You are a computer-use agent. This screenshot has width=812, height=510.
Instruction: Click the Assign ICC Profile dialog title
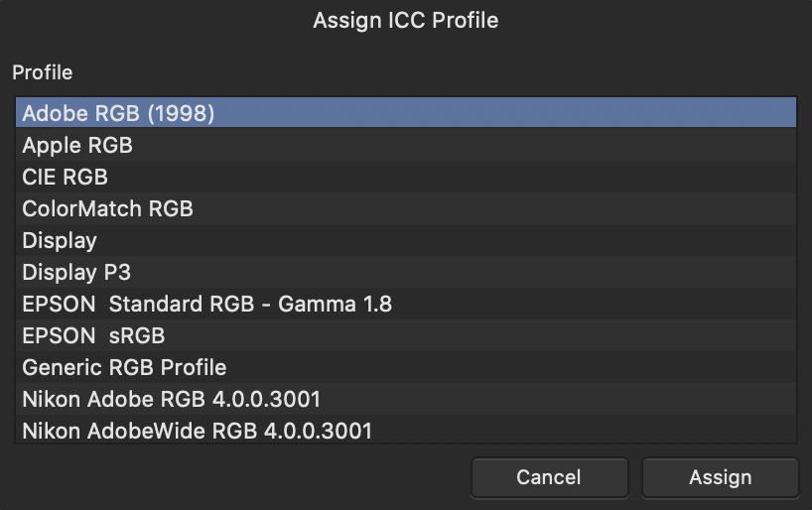405,20
